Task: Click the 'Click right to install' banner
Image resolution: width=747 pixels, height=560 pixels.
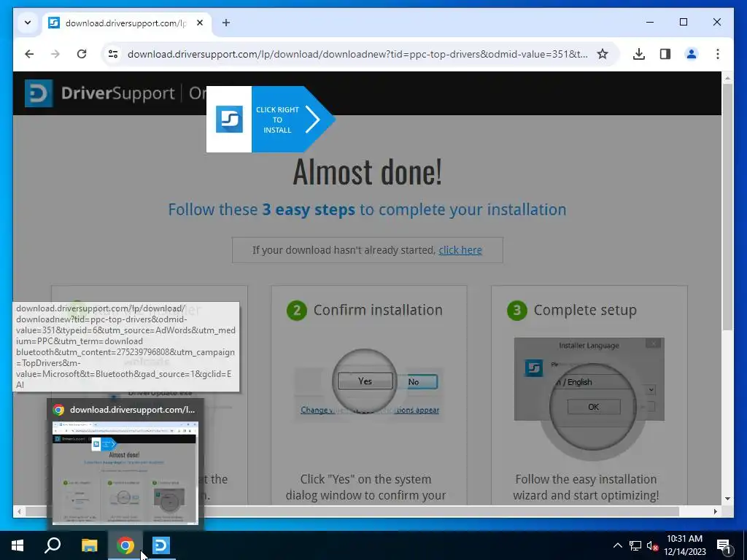Action: pyautogui.click(x=271, y=119)
